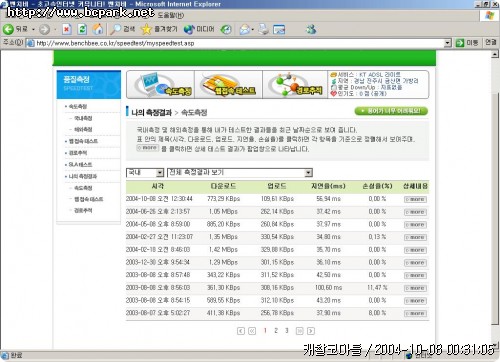Screen dimensions: 500x362
Task: Open the measurement results filter dropdown
Action: point(240,172)
